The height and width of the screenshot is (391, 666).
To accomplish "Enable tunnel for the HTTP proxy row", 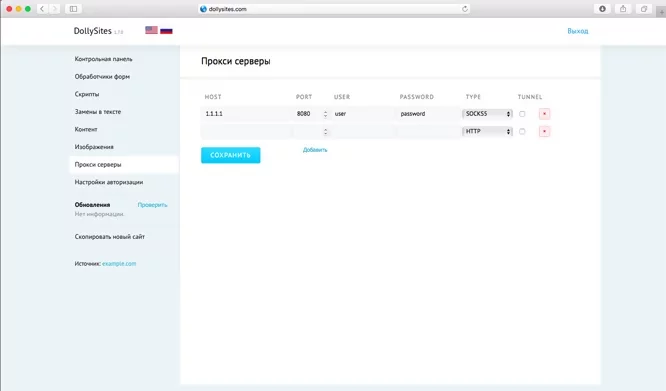I will pos(522,132).
